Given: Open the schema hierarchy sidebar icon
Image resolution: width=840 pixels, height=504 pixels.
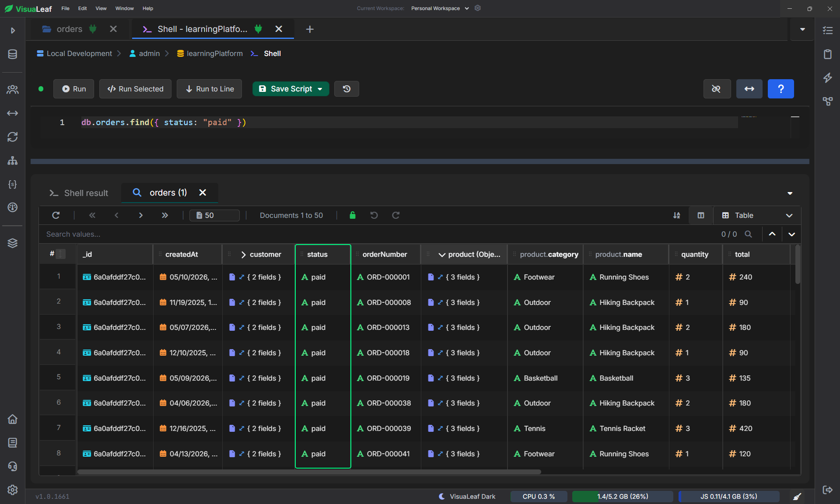Looking at the screenshot, I should 13,161.
